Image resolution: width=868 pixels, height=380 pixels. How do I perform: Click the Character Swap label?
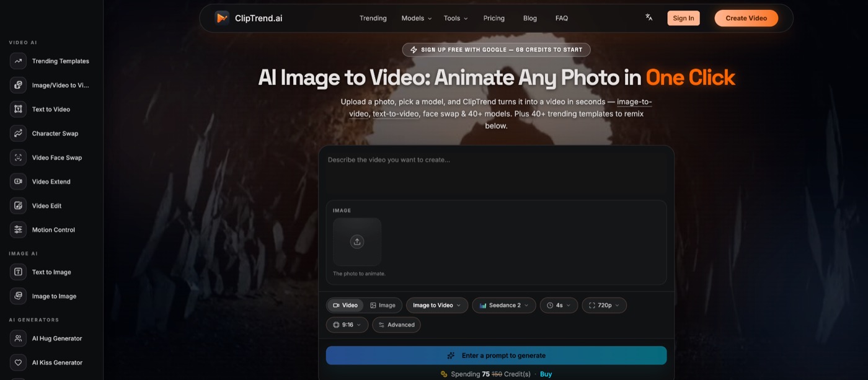(x=55, y=134)
